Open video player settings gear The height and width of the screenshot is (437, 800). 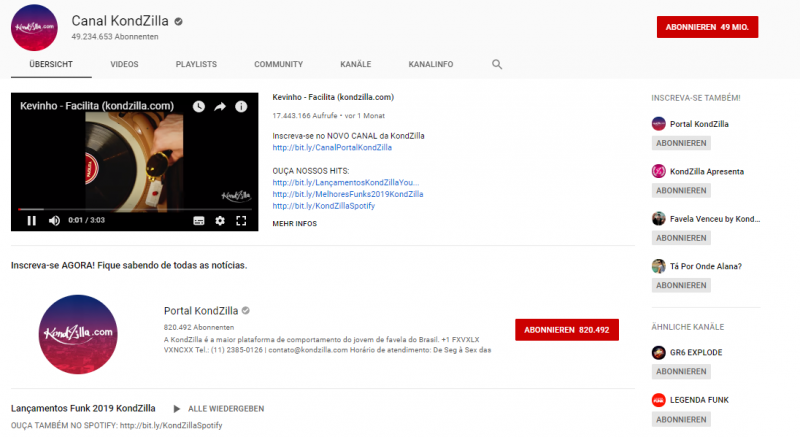click(x=220, y=220)
